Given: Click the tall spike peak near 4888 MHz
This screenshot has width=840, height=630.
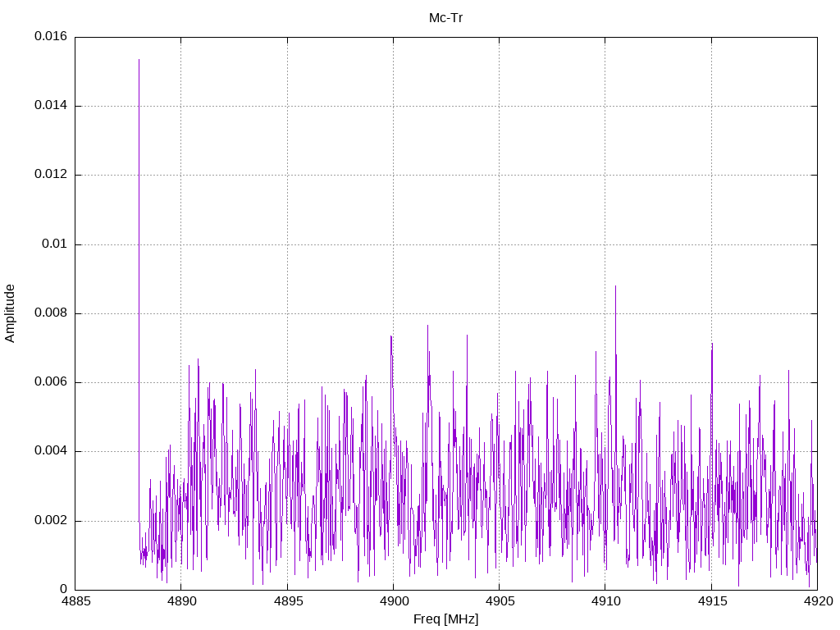Looking at the screenshot, I should tap(139, 60).
